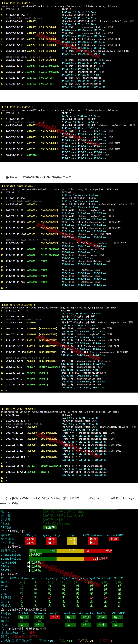Click the yellow 其他 usage type badge under ipapi

[72, 539]
